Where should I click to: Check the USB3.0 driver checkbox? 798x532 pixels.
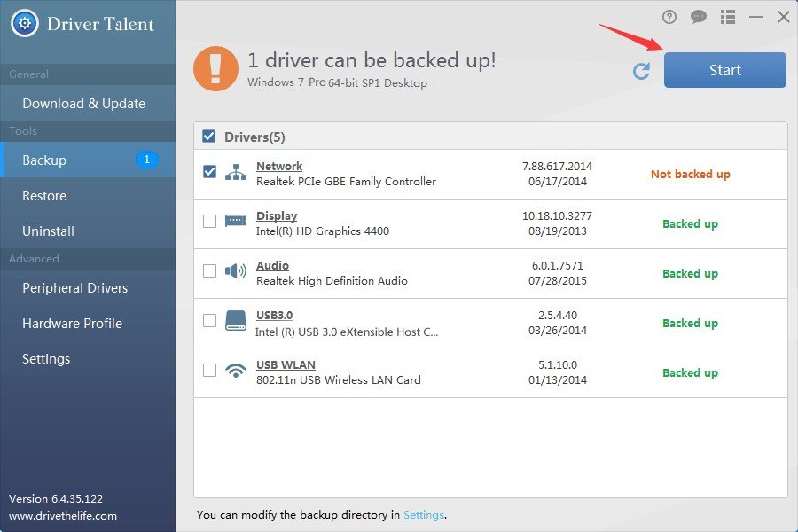tap(209, 321)
